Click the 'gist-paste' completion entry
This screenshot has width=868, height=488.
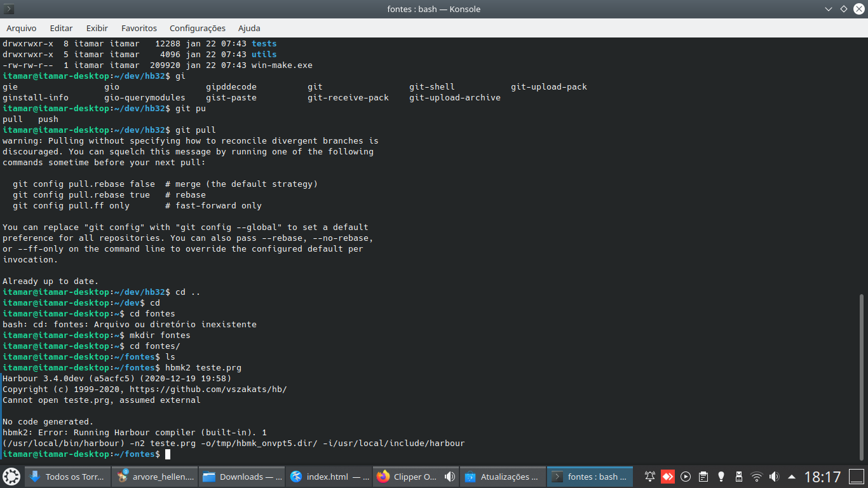[231, 97]
